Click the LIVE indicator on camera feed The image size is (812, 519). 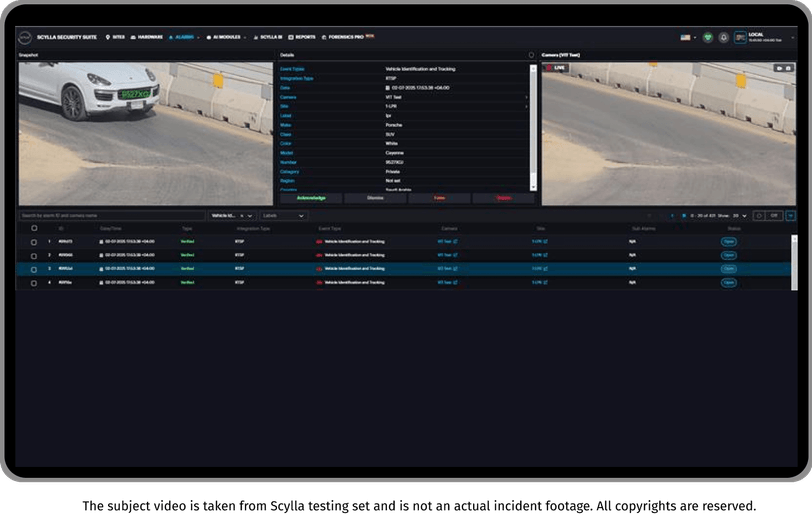click(x=556, y=68)
